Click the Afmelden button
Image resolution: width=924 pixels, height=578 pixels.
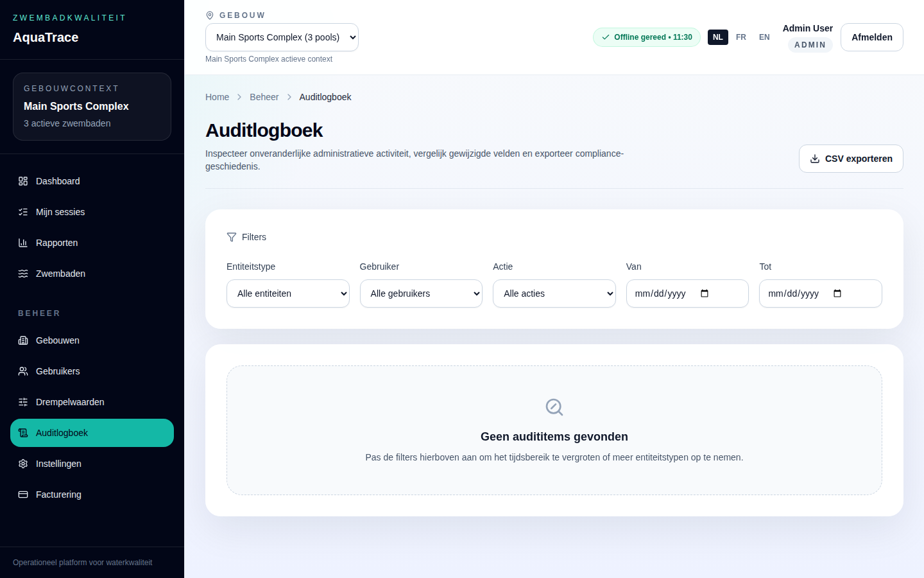coord(872,37)
